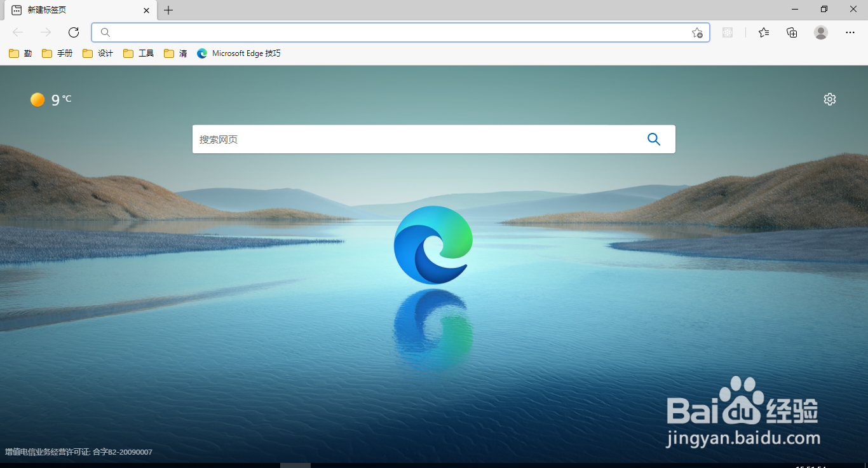
Task: Open a new tab with plus button
Action: click(168, 10)
